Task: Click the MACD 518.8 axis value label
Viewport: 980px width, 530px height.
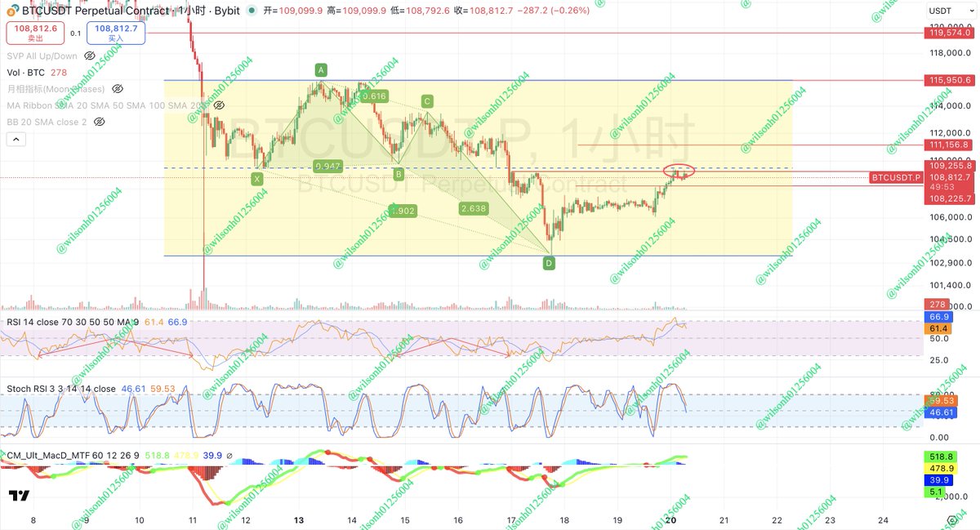Action: (x=942, y=457)
